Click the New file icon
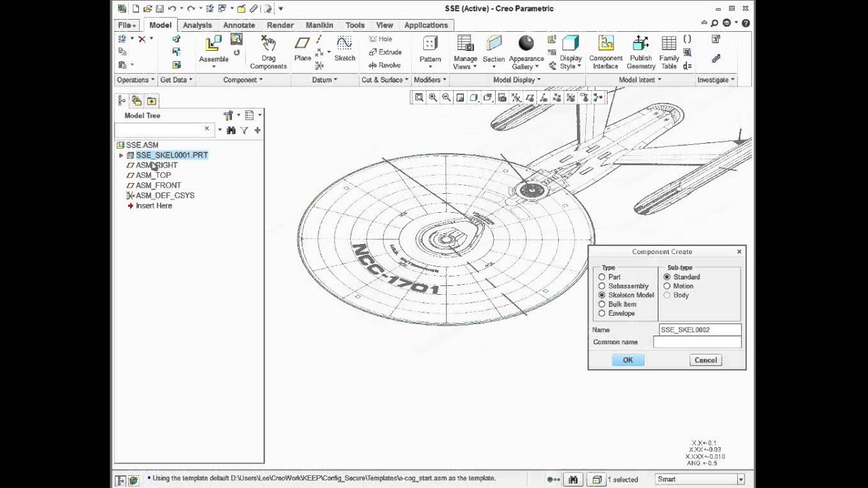This screenshot has height=488, width=868. tap(136, 9)
